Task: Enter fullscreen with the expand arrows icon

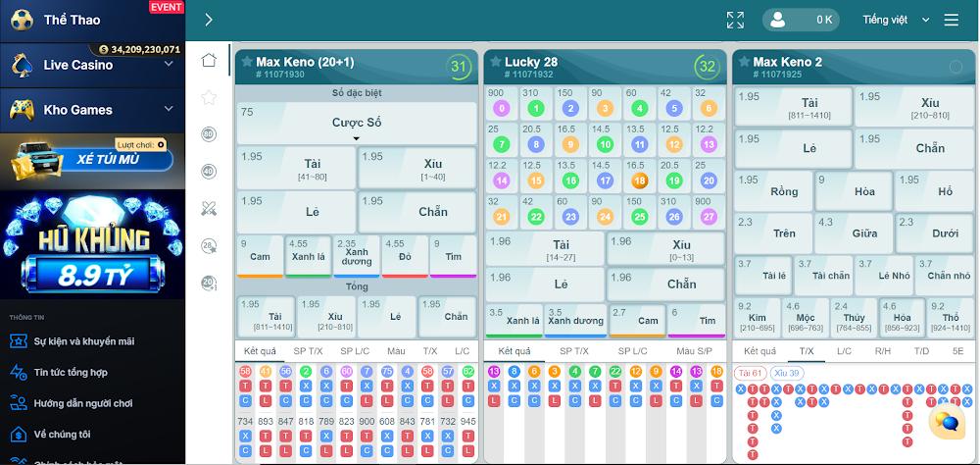Action: click(x=735, y=20)
